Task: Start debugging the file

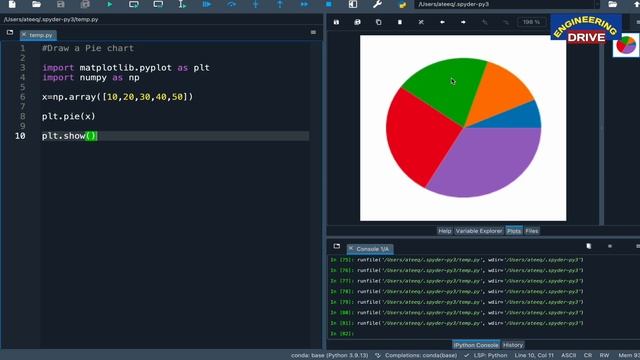Action: (x=207, y=4)
